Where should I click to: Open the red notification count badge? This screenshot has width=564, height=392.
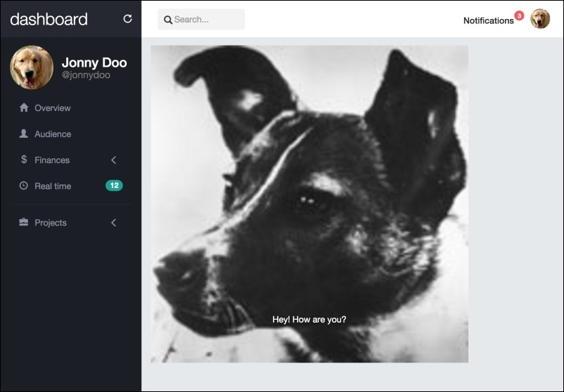click(x=519, y=15)
